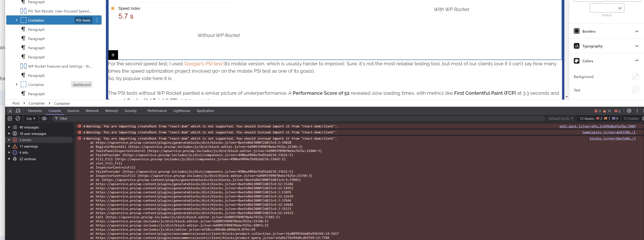Click the error icon of the first console warning
The height and width of the screenshot is (240, 644).
pyautogui.click(x=79, y=126)
